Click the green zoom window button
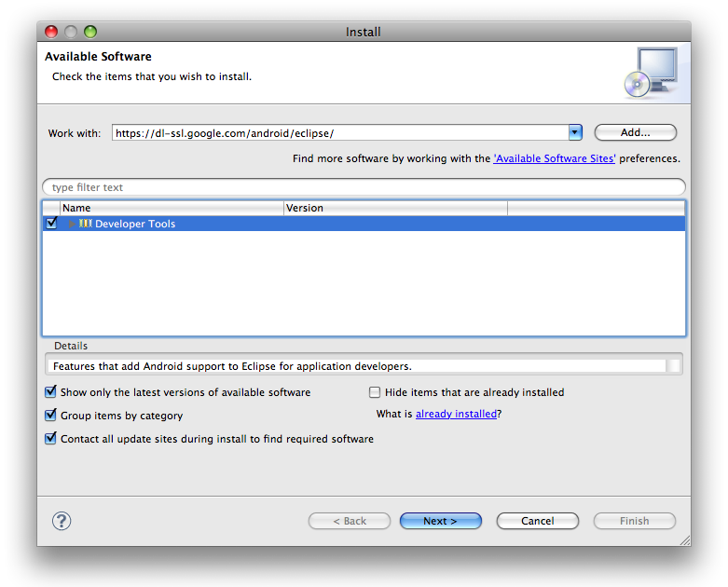The height and width of the screenshot is (587, 728). 90,32
